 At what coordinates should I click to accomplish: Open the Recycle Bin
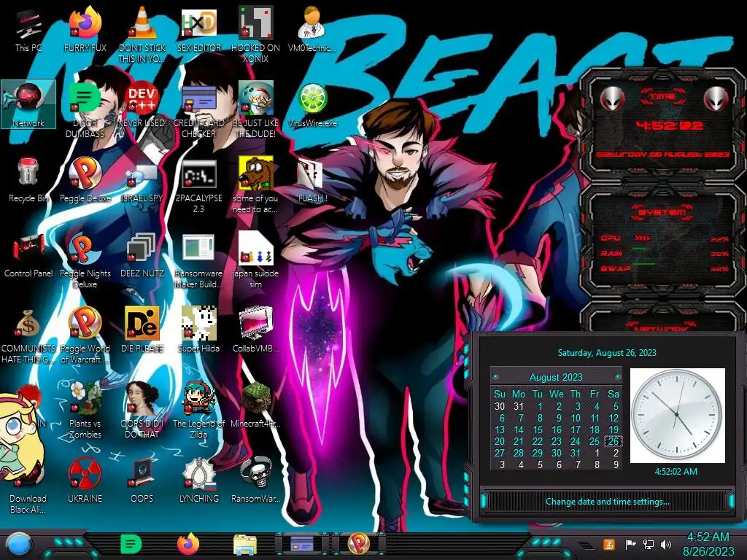[28, 180]
